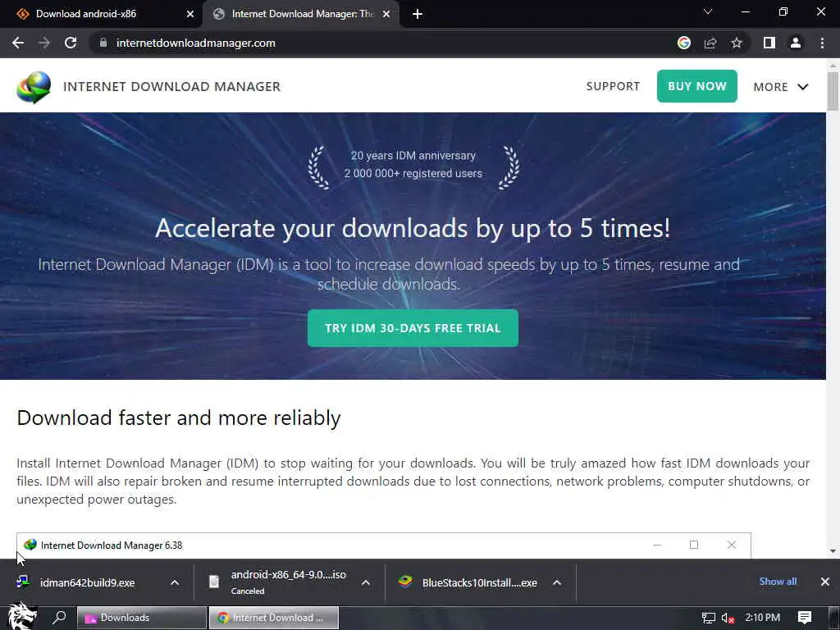Select the Internet Download Manager tab

[x=302, y=14]
